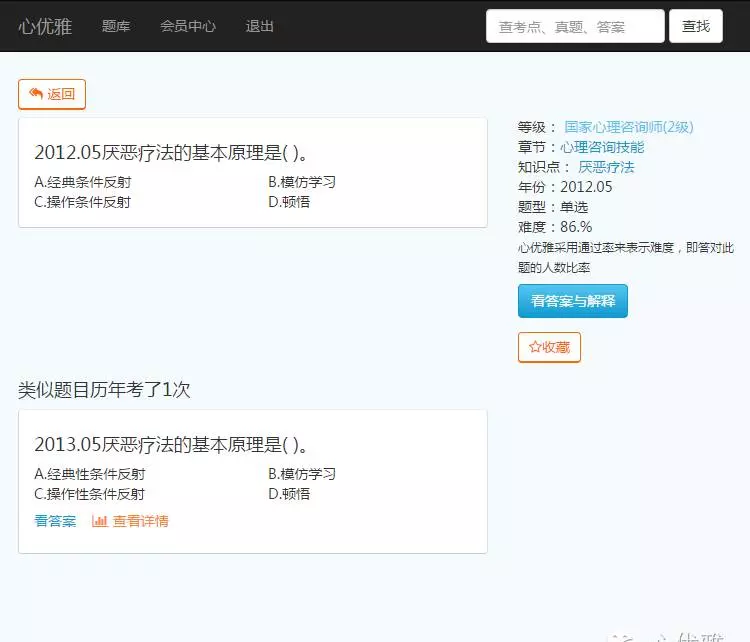Select option C.操作性条件反射 in 2013.05 question
Viewport: 750px width, 642px height.
90,494
